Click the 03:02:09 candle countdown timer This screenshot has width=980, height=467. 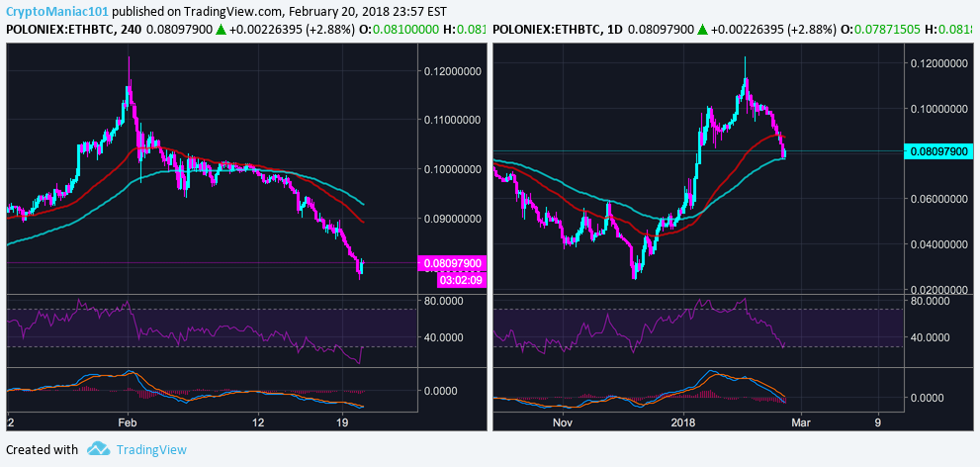coord(462,280)
